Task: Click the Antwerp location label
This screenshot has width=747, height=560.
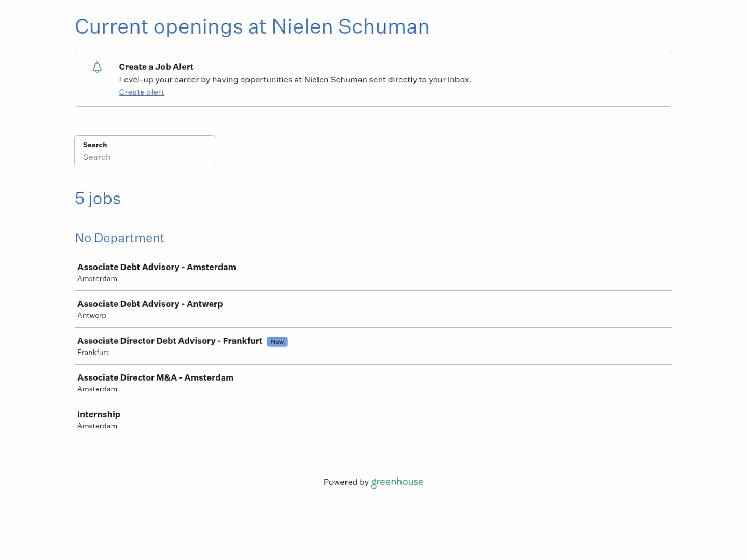Action: pos(92,315)
